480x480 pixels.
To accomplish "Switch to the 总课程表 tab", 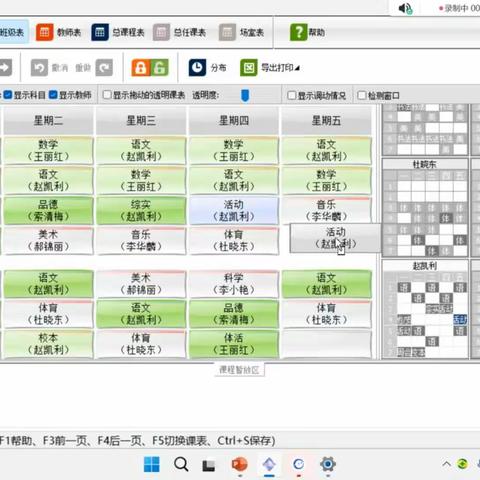I will 118,32.
